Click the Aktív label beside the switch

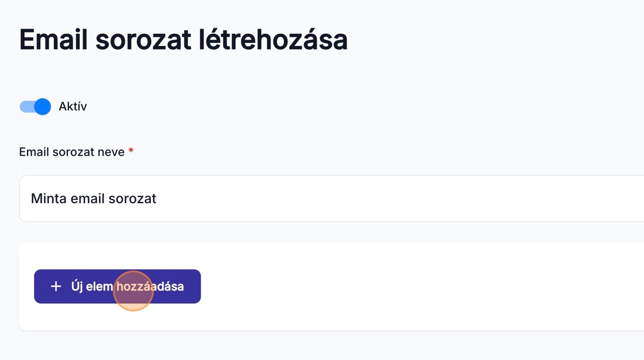click(x=72, y=106)
